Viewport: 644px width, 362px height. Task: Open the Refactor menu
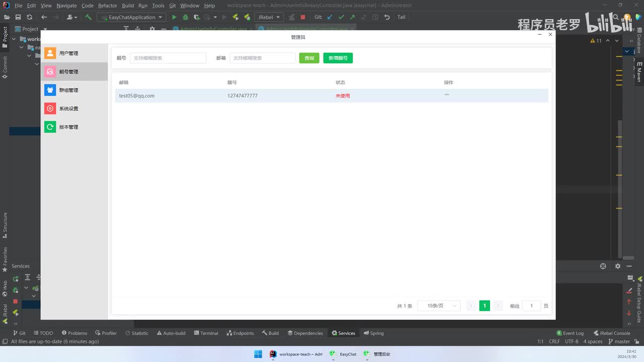pos(108,6)
